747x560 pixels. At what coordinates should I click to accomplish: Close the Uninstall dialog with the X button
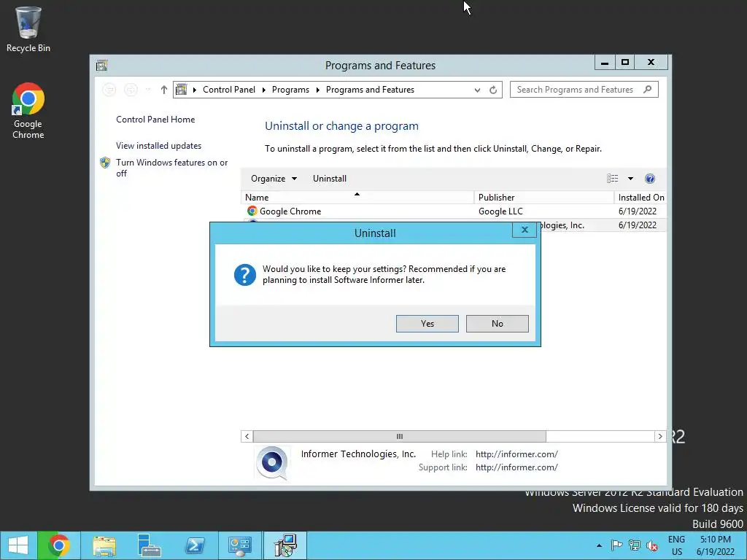click(x=525, y=230)
